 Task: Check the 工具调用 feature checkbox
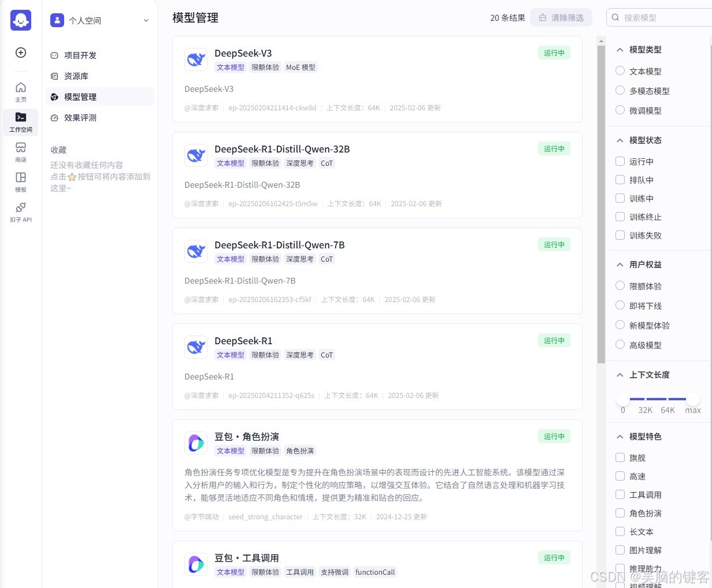pyautogui.click(x=620, y=494)
